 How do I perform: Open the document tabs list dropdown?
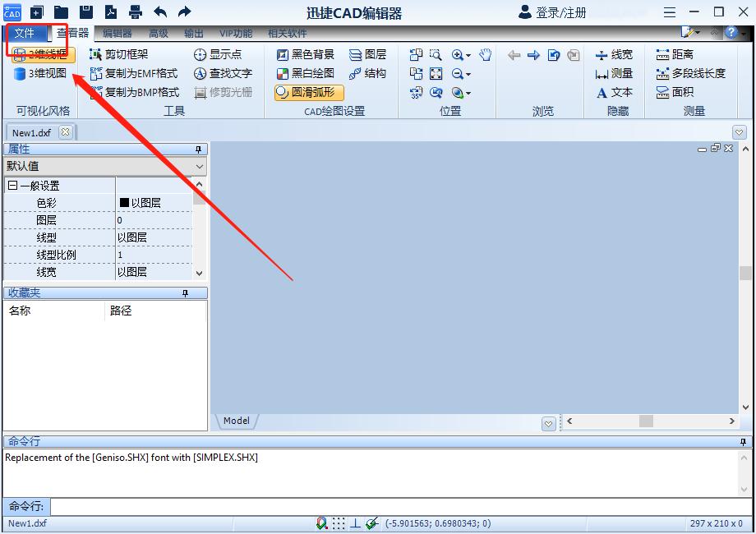[x=739, y=132]
